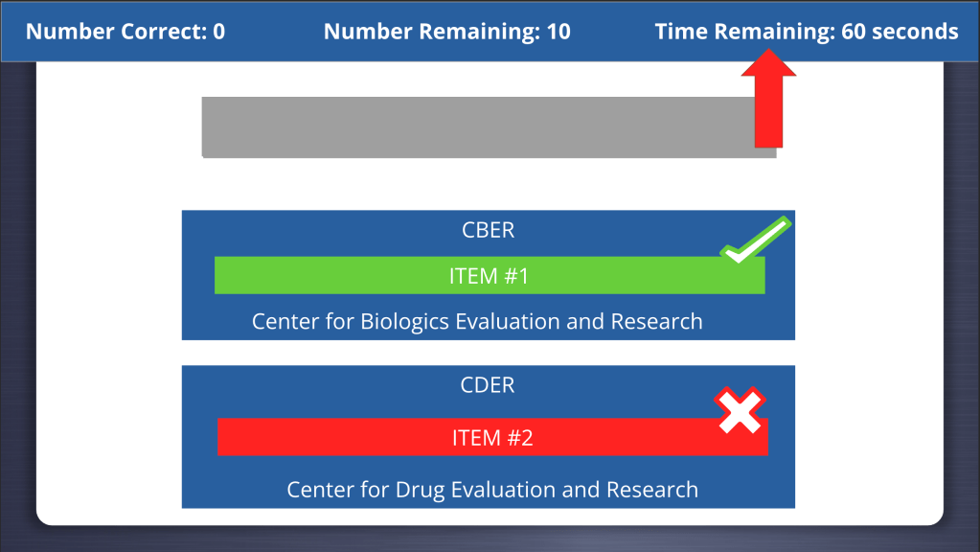
Task: Click the Number Remaining counter label
Action: click(x=432, y=32)
